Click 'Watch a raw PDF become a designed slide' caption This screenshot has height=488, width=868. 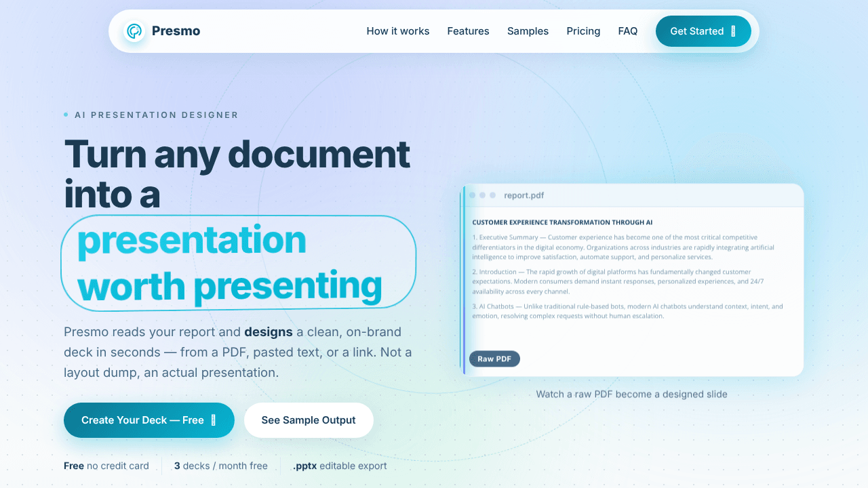(632, 394)
